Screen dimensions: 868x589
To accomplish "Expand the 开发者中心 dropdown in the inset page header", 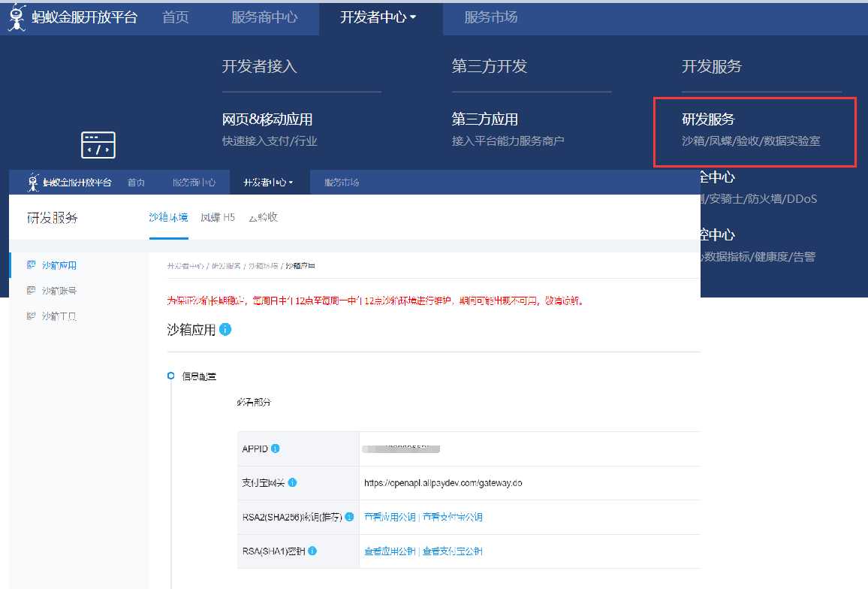I will click(x=269, y=183).
